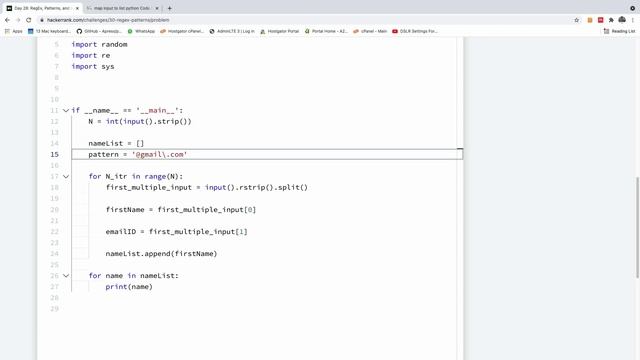The width and height of the screenshot is (640, 360).
Task: Open the WhatsApp bookmark
Action: (x=141, y=31)
